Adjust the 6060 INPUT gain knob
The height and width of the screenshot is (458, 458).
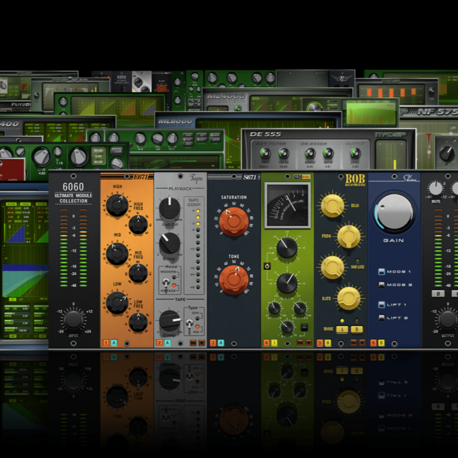pos(73,320)
